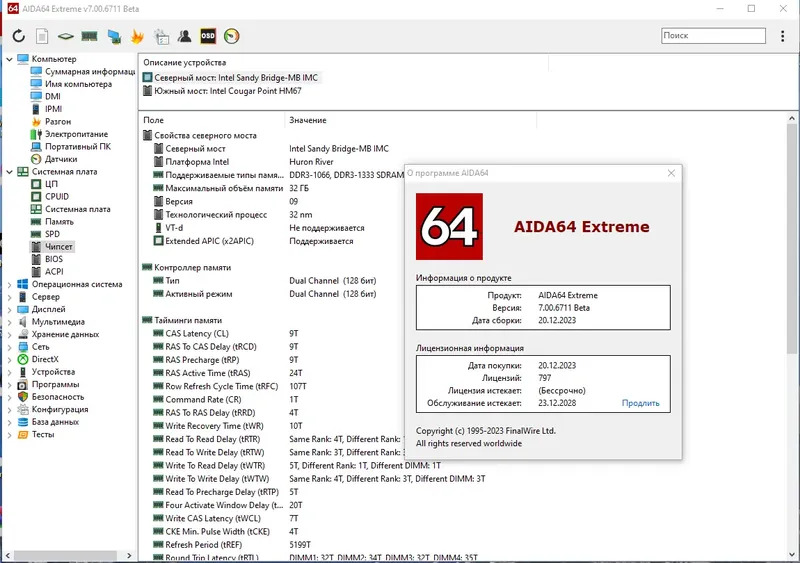Close the О программе AIDA64 dialog
Viewport: 800px width, 563px height.
point(671,173)
